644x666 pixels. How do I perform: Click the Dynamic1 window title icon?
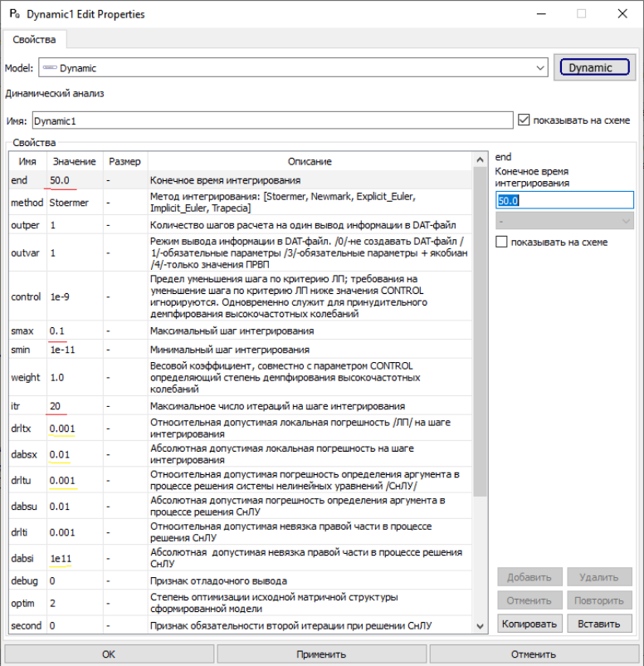tap(13, 13)
